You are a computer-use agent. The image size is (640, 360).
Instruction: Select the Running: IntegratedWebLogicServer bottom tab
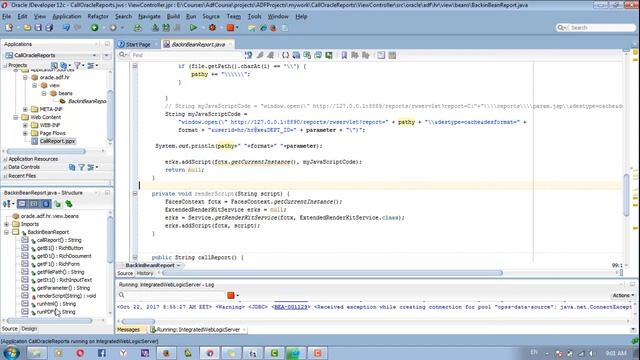click(x=198, y=329)
